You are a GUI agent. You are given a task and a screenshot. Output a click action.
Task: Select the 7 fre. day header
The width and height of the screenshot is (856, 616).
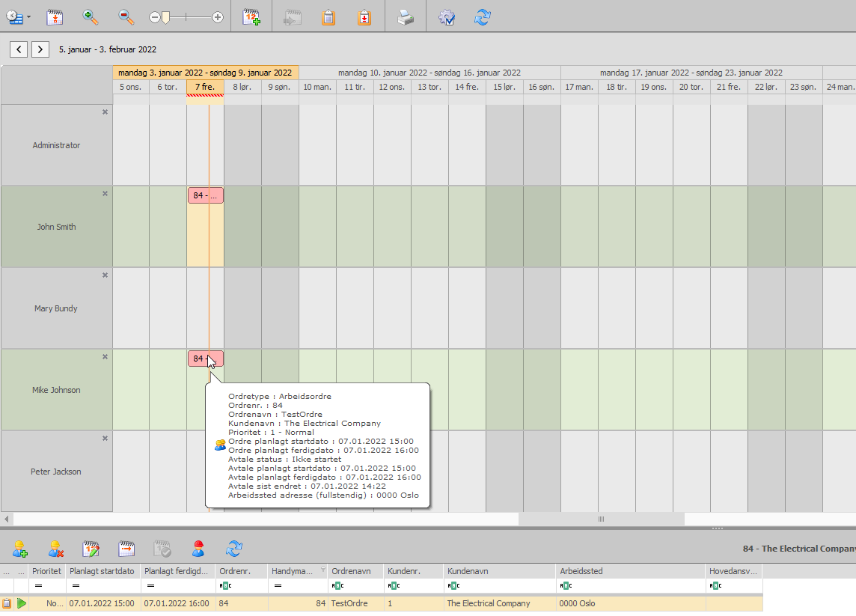click(x=205, y=87)
